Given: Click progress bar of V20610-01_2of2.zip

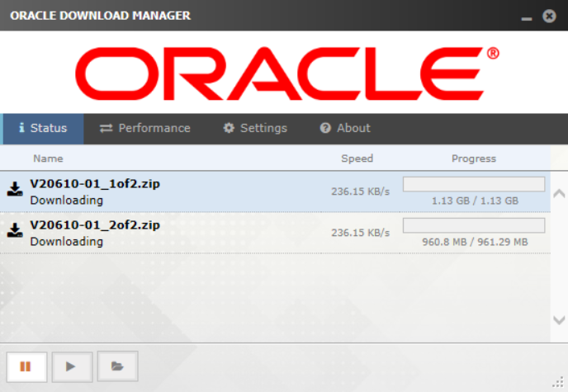Looking at the screenshot, I should coord(474,225).
